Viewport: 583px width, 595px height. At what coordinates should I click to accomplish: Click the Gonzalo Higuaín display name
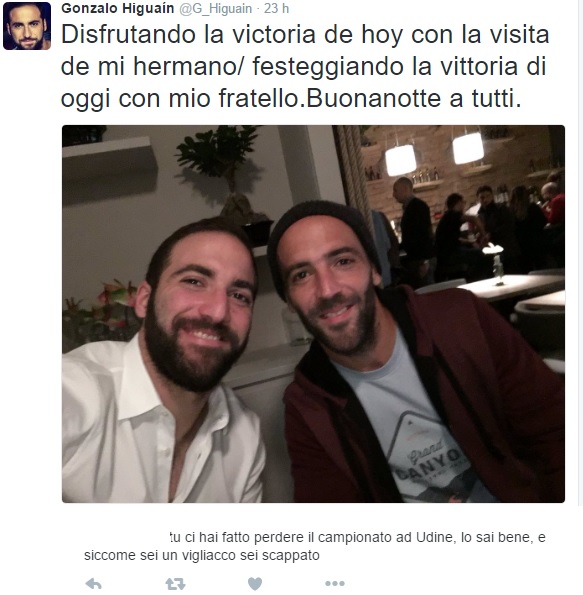click(x=118, y=8)
